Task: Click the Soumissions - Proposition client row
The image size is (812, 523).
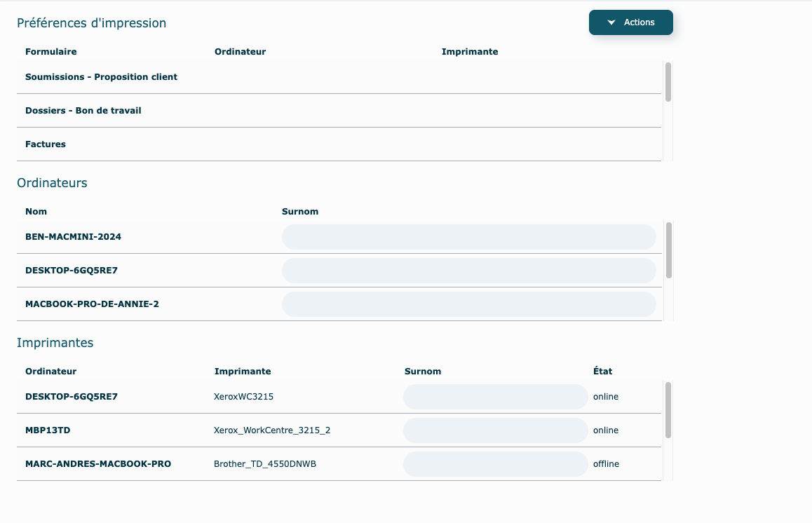Action: [101, 77]
